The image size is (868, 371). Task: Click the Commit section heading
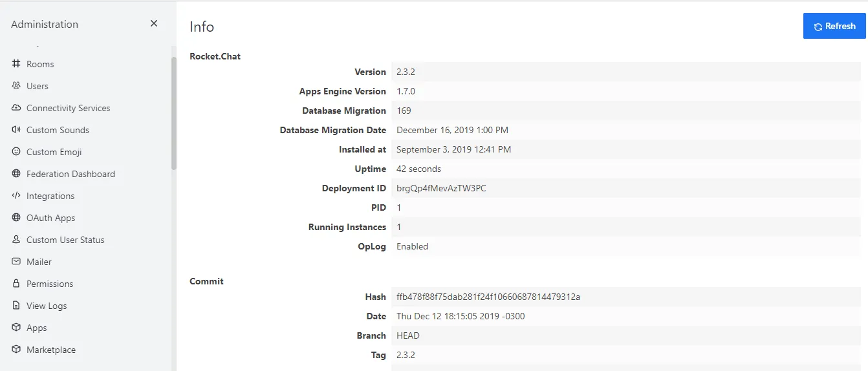tap(206, 281)
